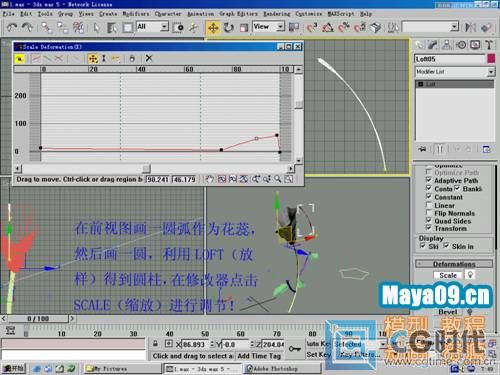Activate Pan hand in Scale Deformation window
The image size is (500, 375).
pyautogui.click(x=209, y=179)
